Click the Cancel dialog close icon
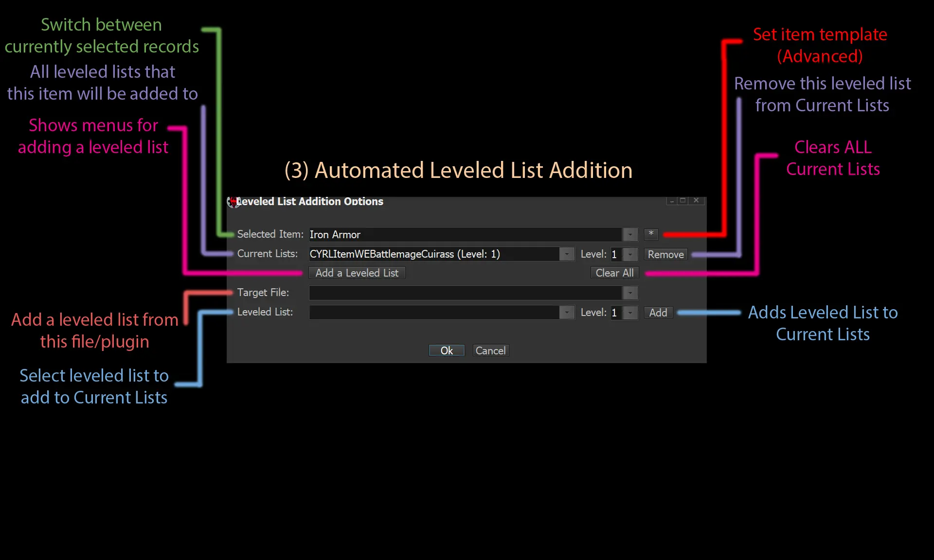 coord(697,200)
